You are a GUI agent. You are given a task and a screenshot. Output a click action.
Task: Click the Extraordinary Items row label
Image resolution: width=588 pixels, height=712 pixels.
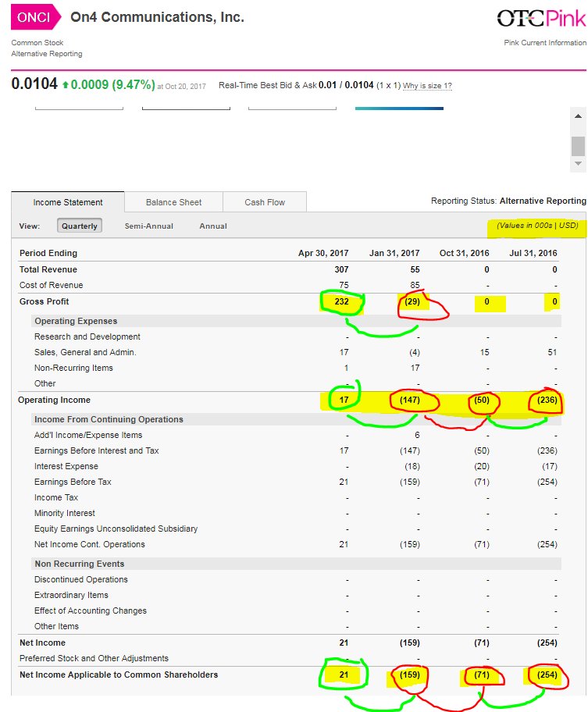tap(71, 596)
